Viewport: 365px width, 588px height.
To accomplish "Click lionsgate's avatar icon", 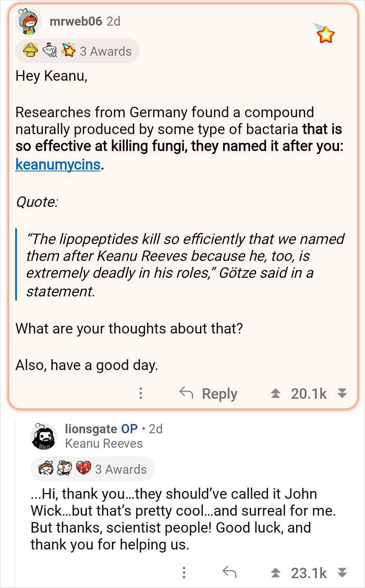I will click(44, 436).
